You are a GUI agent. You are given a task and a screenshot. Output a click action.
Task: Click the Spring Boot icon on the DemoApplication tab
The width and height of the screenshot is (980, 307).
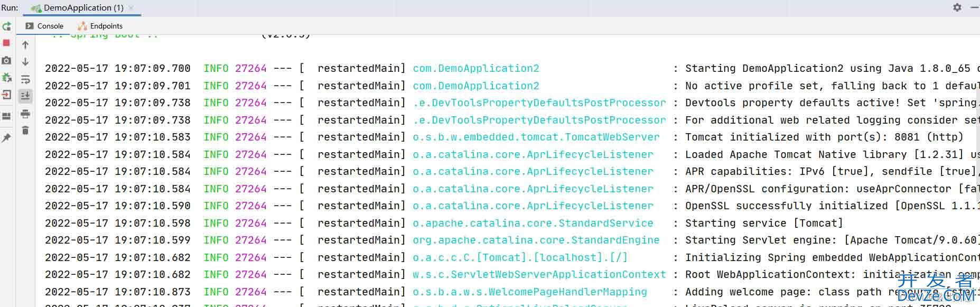click(36, 8)
